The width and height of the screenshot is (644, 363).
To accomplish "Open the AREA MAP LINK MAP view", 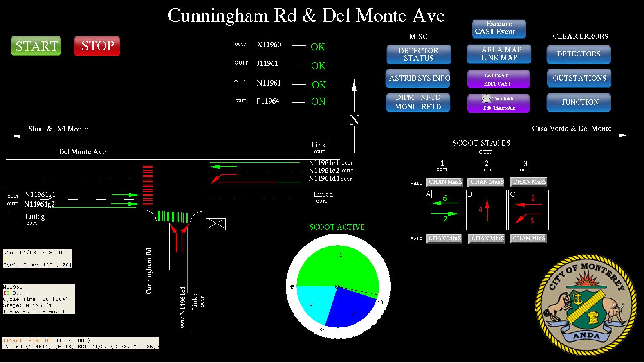I will pos(499,54).
